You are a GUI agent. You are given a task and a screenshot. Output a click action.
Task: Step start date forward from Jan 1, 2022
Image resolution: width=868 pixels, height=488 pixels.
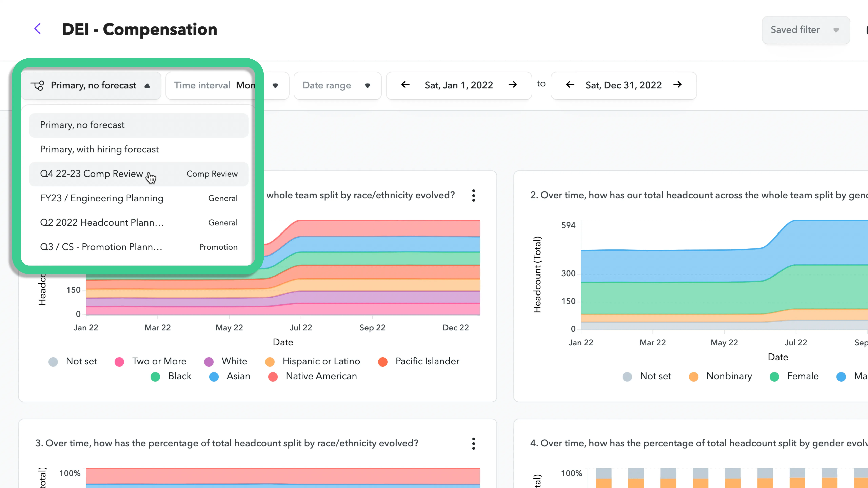click(x=513, y=85)
